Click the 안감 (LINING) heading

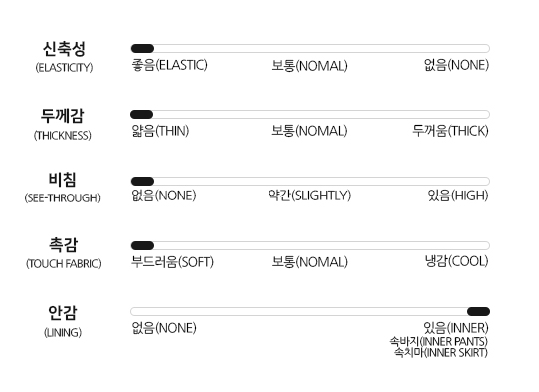click(x=63, y=321)
